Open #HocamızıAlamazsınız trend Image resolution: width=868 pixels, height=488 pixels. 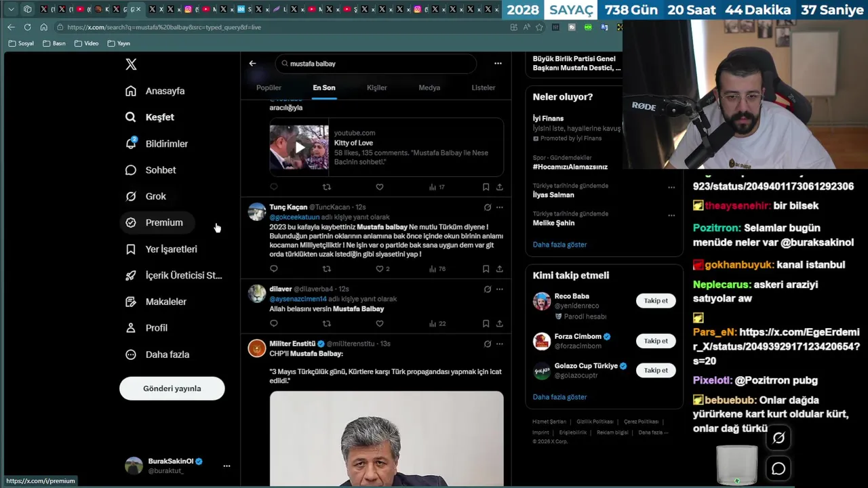pos(570,167)
